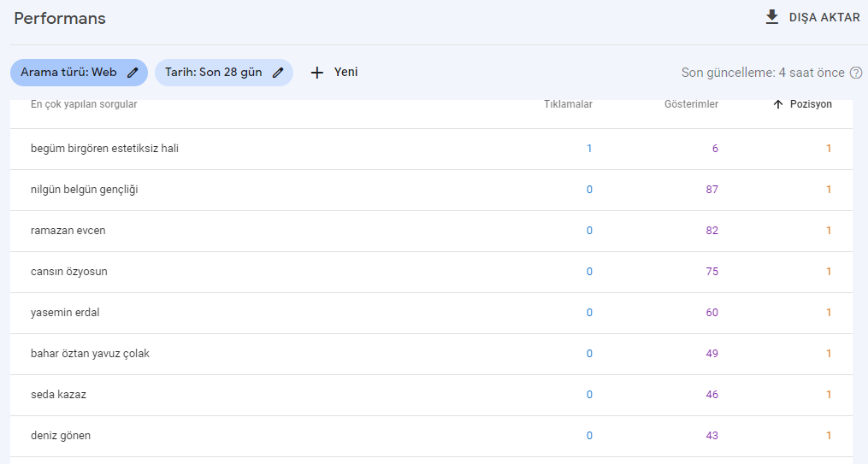Click impressions value 75 for cansın özyosun
This screenshot has height=464, width=868.
(712, 272)
